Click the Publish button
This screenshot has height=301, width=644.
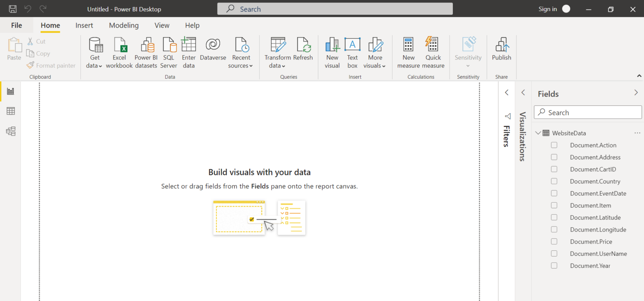coord(501,51)
